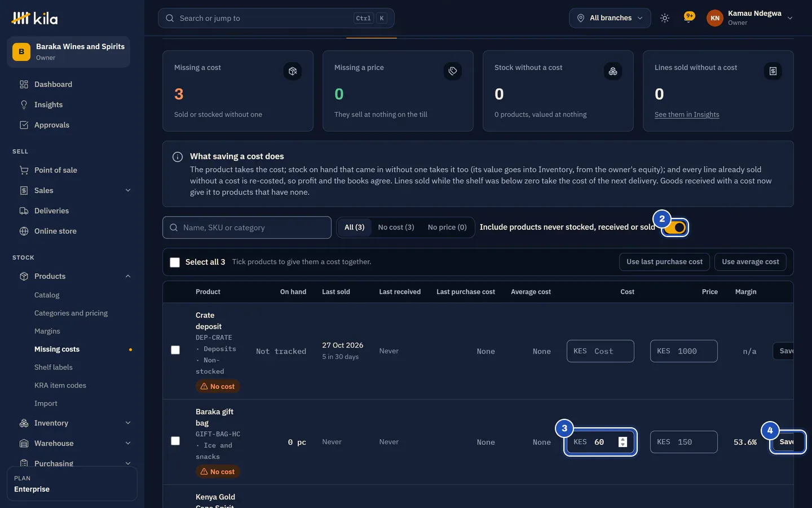Select the No price (0) filter tab

click(x=447, y=227)
